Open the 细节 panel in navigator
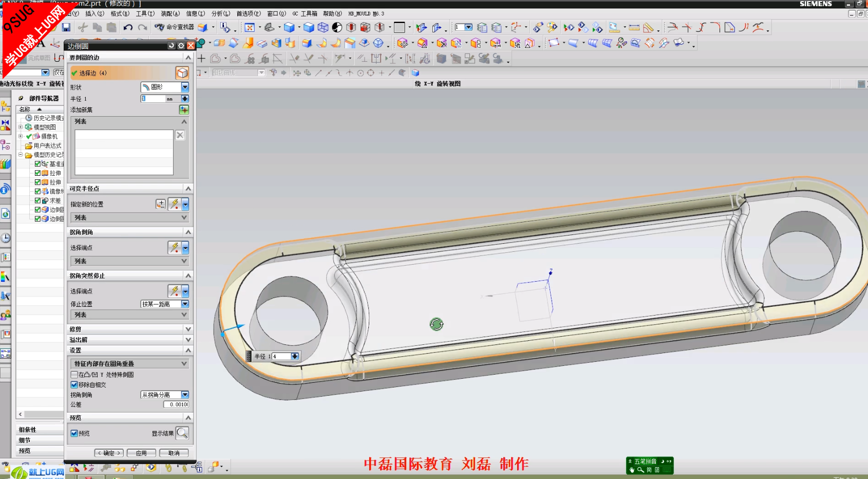Viewport: 868px width, 479px height. click(x=40, y=440)
